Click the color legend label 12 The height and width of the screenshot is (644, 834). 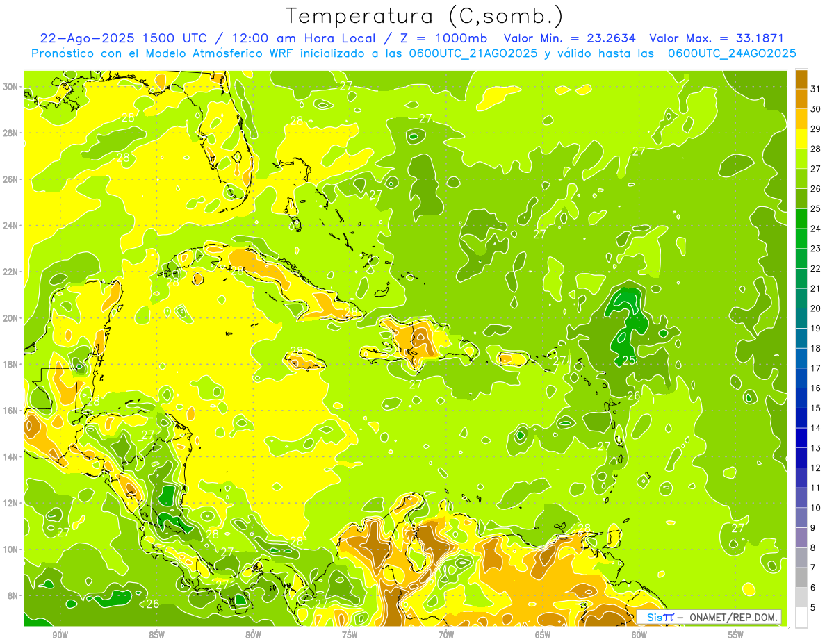(815, 468)
